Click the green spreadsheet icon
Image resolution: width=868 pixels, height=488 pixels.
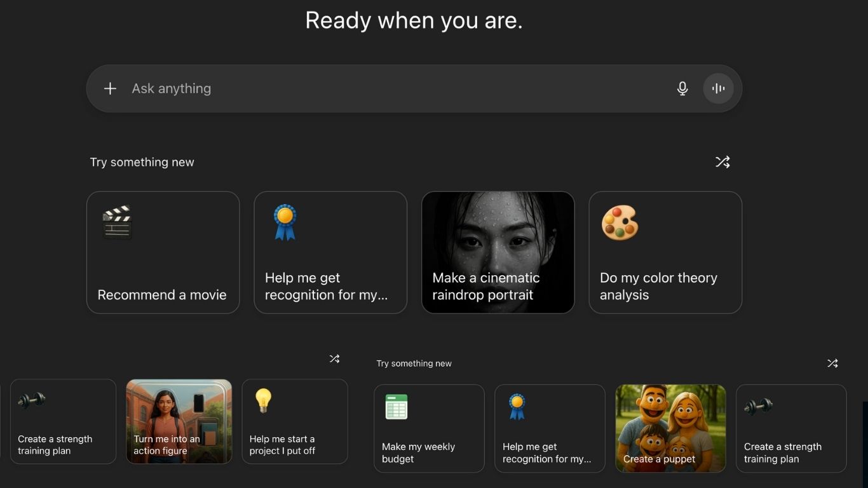397,407
